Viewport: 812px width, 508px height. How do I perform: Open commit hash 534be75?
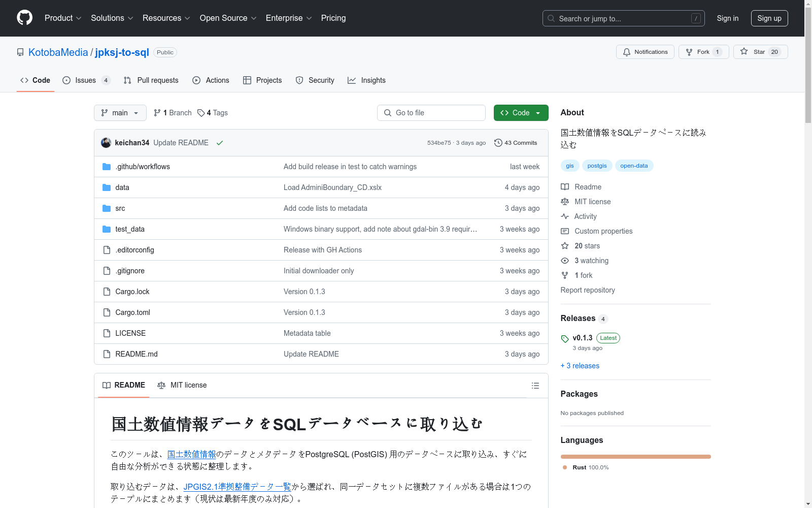[439, 143]
